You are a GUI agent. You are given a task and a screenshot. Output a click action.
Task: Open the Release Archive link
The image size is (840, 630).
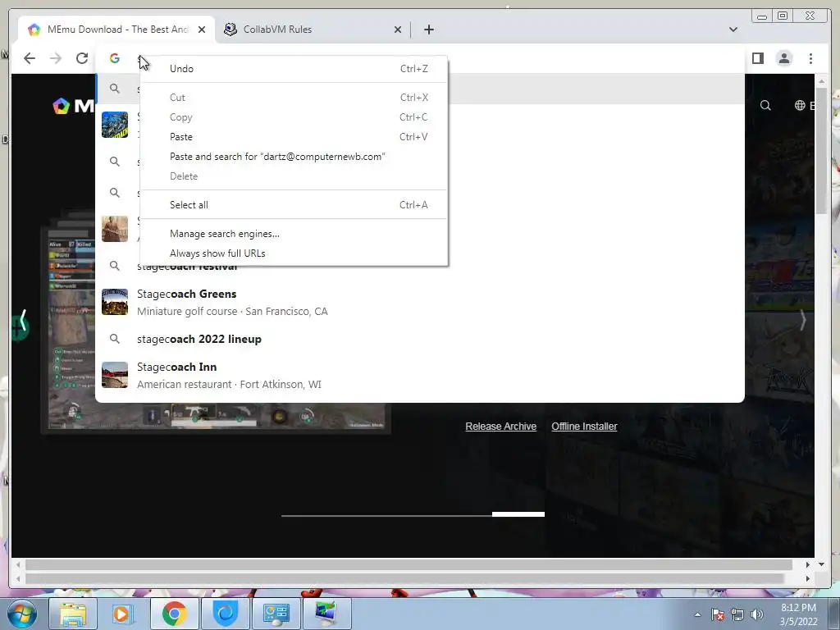tap(501, 427)
